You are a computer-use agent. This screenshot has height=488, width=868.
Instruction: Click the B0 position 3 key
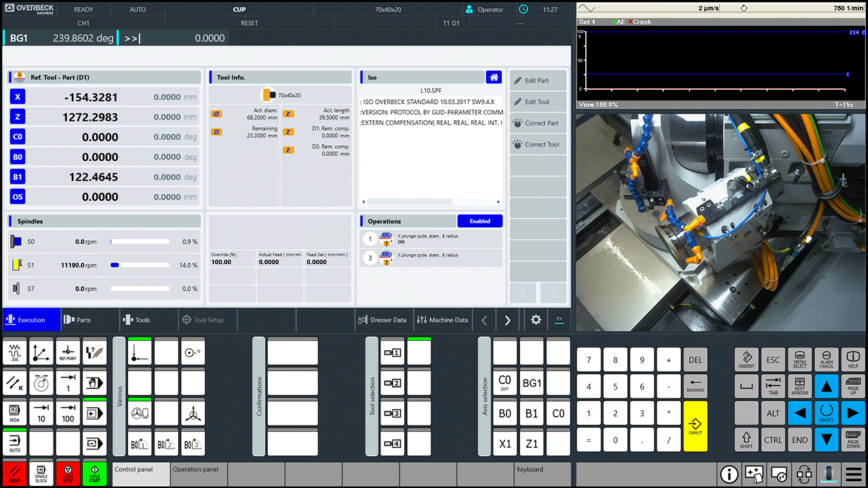(x=193, y=442)
